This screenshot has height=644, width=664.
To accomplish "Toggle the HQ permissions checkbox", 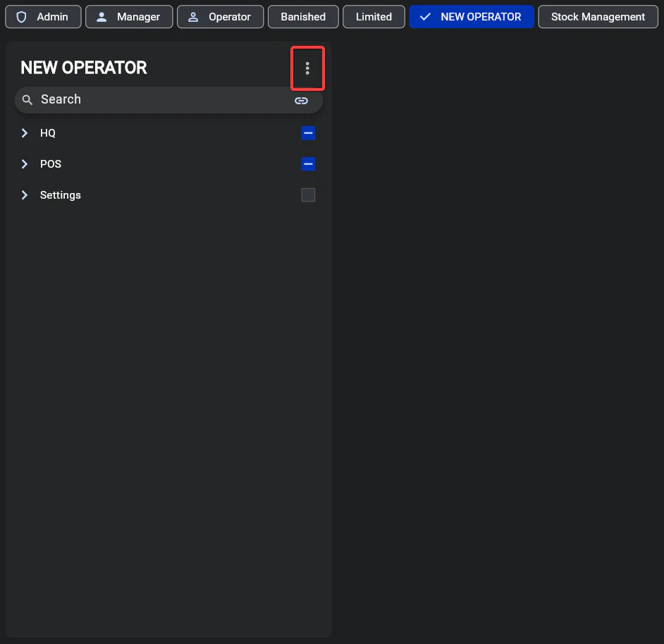I will pos(308,133).
